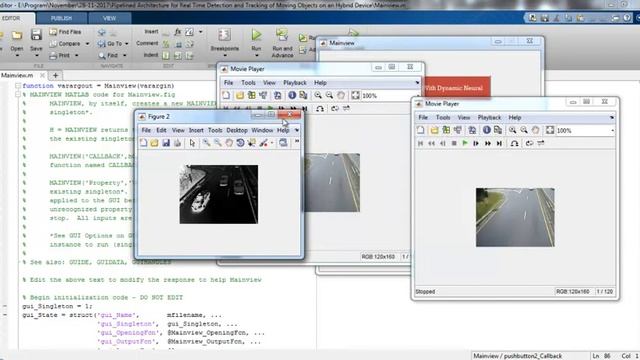
Task: Click Zoom Out icon in back Movie Player
Action: coord(329,96)
